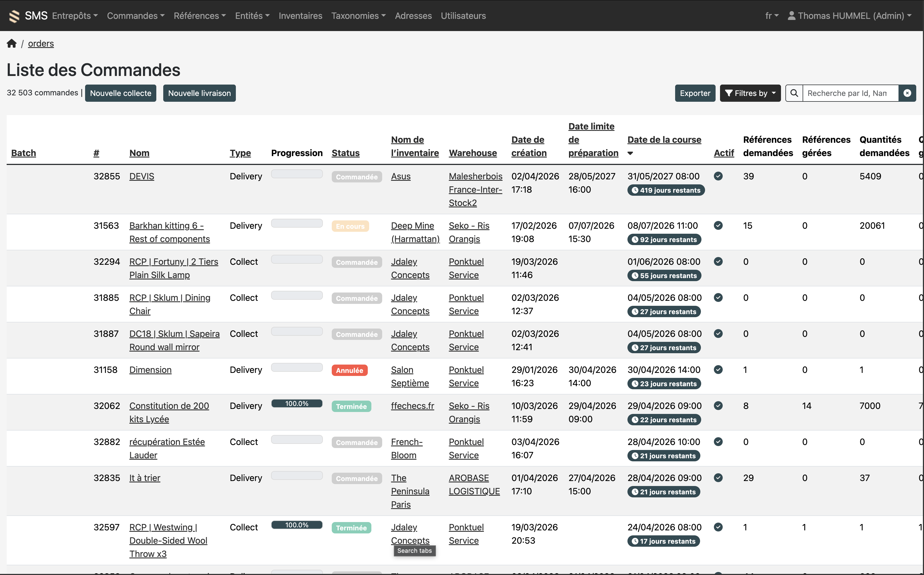
Task: Toggle the Actif checkmark for order 32597
Action: click(718, 527)
